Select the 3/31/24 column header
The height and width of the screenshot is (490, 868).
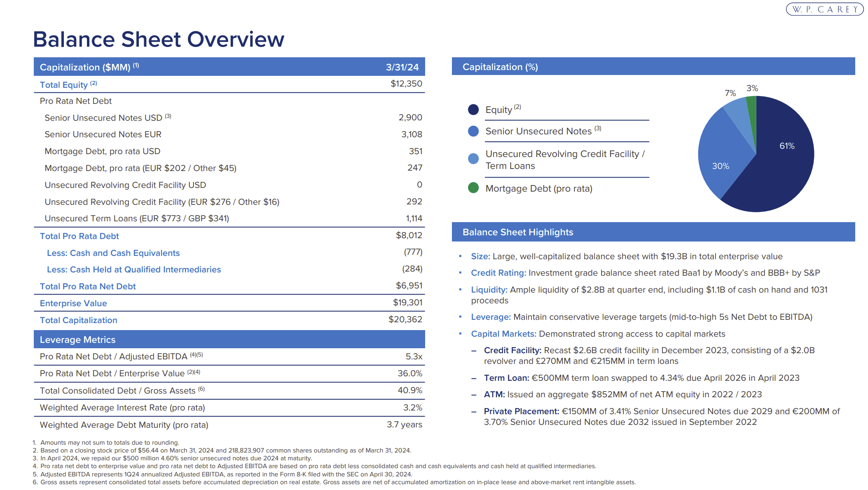pos(402,67)
